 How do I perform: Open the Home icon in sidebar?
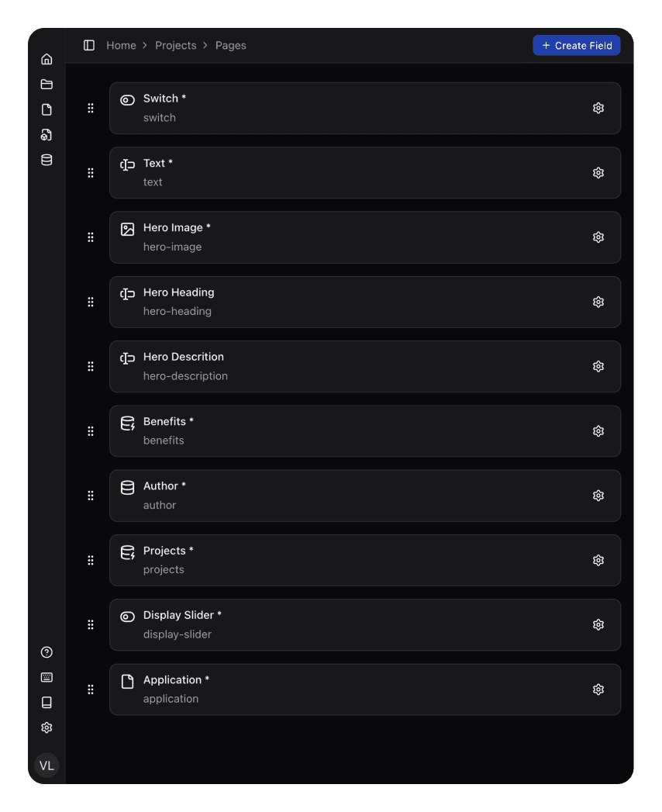[47, 59]
